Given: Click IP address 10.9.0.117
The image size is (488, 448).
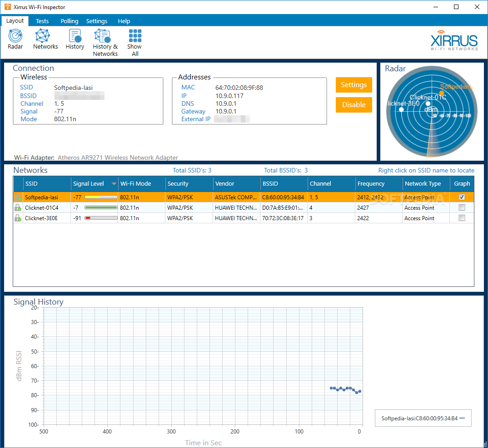Looking at the screenshot, I should [229, 96].
